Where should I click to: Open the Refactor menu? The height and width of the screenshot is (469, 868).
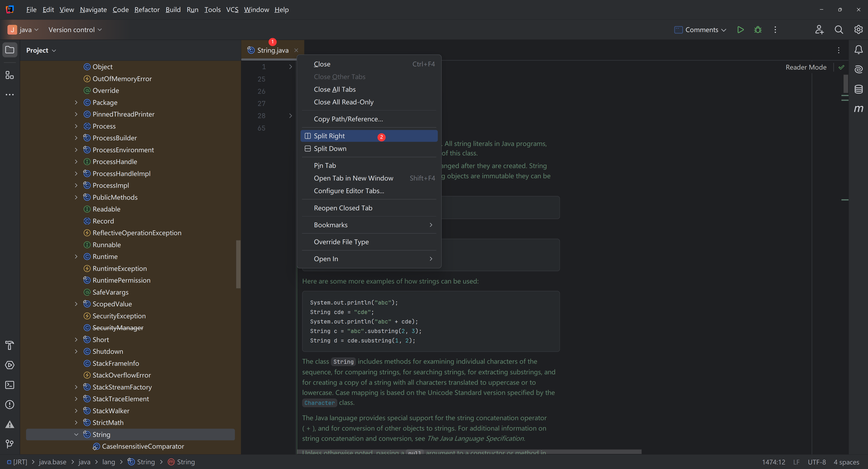[x=147, y=10]
